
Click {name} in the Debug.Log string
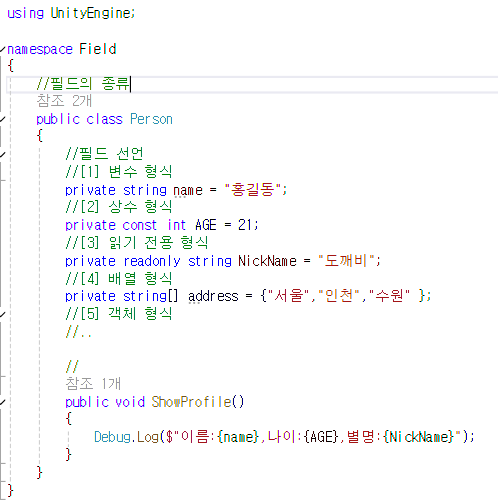[x=238, y=437]
